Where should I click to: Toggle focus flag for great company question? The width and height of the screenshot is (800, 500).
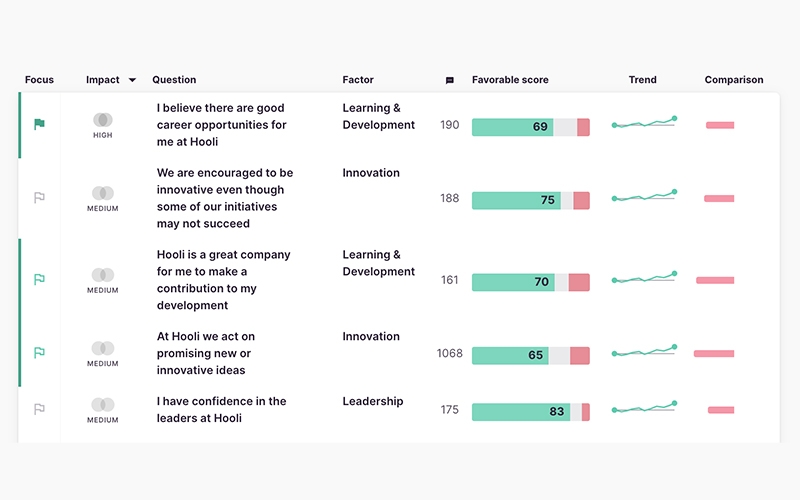[x=39, y=280]
